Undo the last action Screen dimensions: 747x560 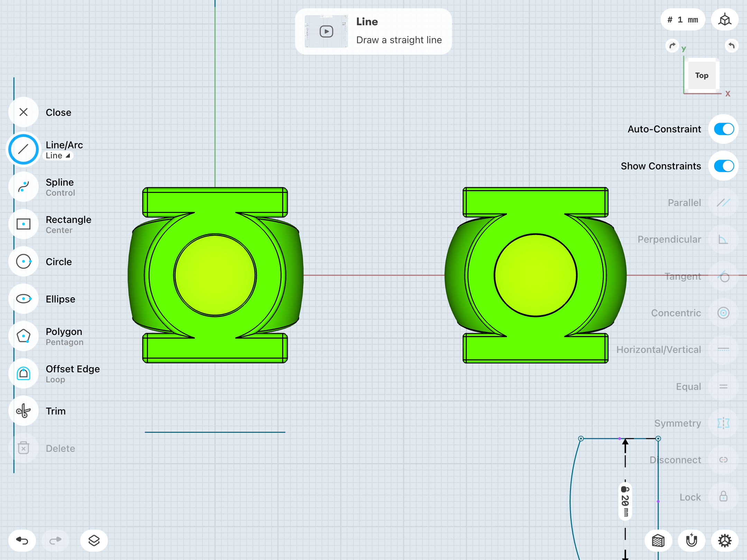click(22, 541)
